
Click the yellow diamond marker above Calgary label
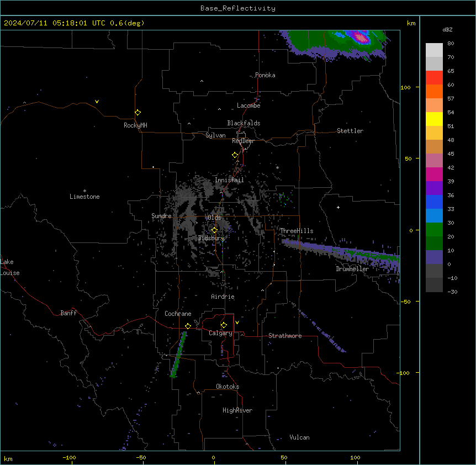pyautogui.click(x=224, y=325)
